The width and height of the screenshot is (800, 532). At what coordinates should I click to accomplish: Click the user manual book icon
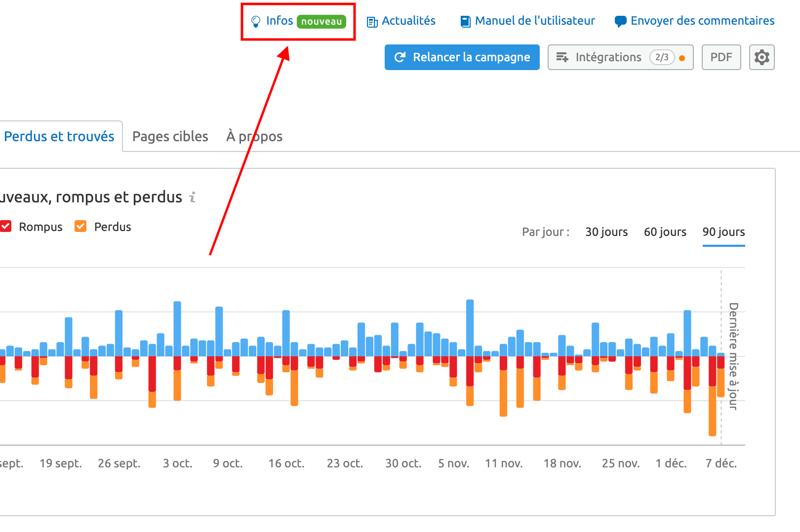point(465,22)
